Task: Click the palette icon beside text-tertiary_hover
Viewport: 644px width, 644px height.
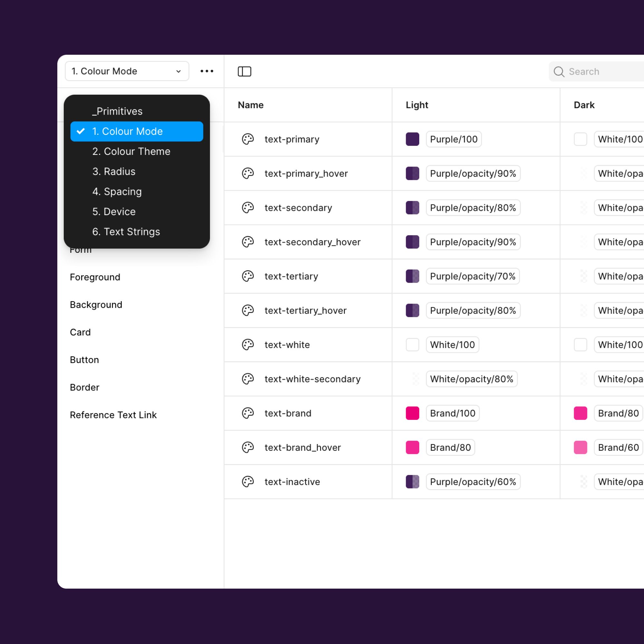Action: point(248,310)
